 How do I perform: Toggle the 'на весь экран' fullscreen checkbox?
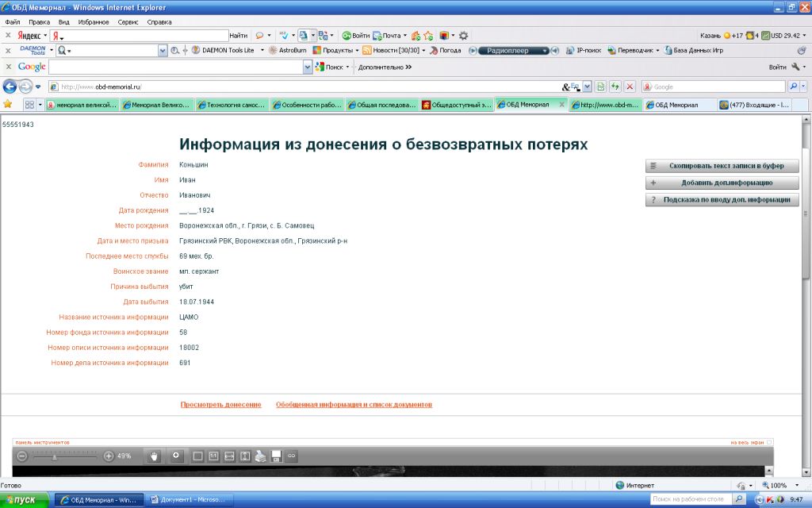pyautogui.click(x=769, y=442)
